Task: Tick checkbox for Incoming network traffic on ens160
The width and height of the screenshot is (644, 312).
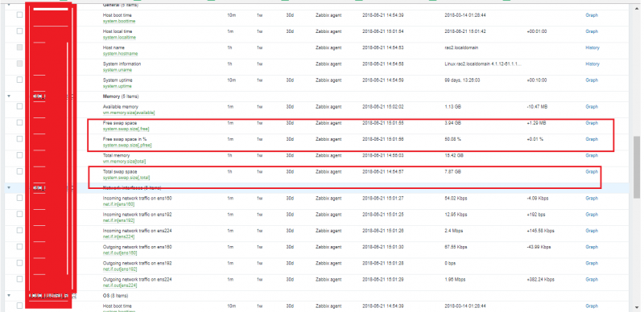Action: click(19, 198)
